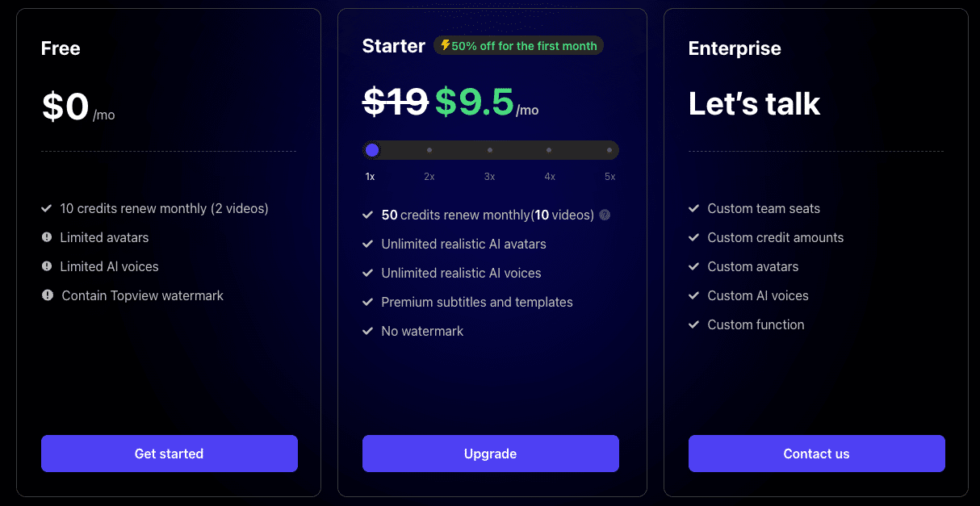Click the checkmark next to Custom team seats
980x506 pixels.
(x=693, y=208)
